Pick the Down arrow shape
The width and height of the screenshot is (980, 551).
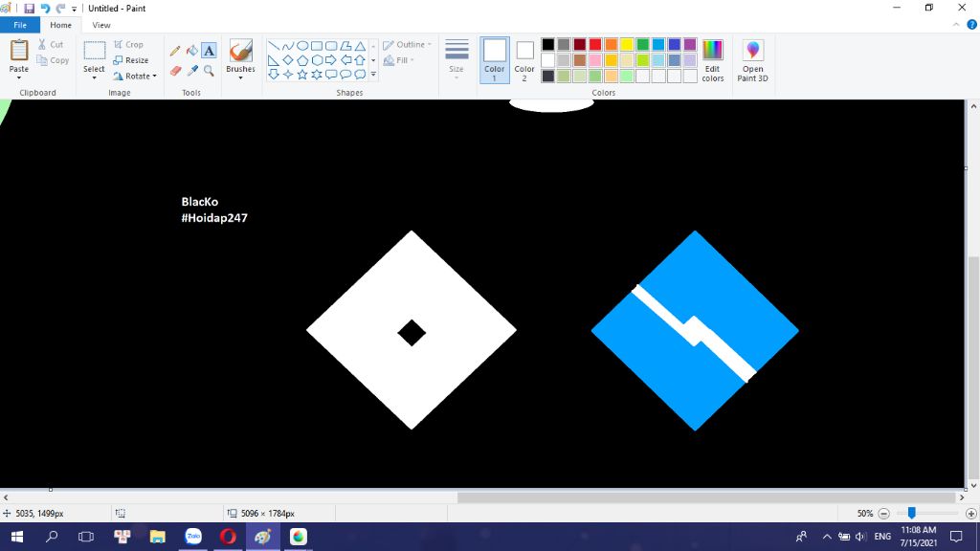pyautogui.click(x=274, y=75)
